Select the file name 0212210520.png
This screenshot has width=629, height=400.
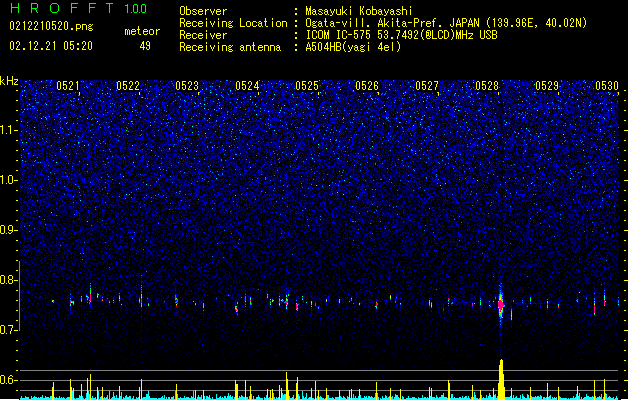pyautogui.click(x=51, y=27)
